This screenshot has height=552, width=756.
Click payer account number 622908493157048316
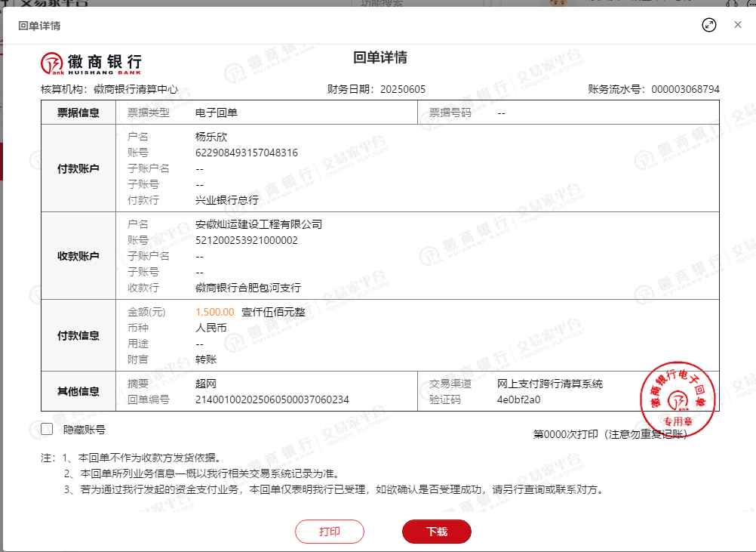click(x=246, y=153)
